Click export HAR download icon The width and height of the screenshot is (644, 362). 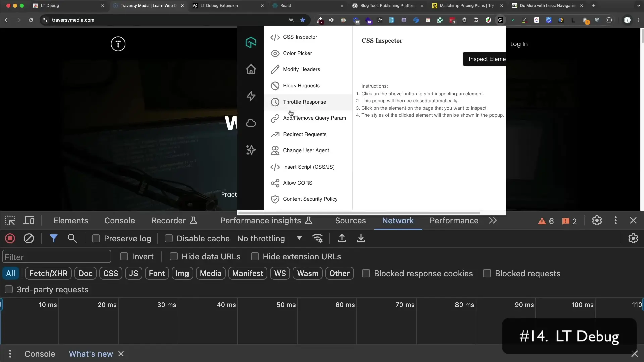click(x=361, y=239)
